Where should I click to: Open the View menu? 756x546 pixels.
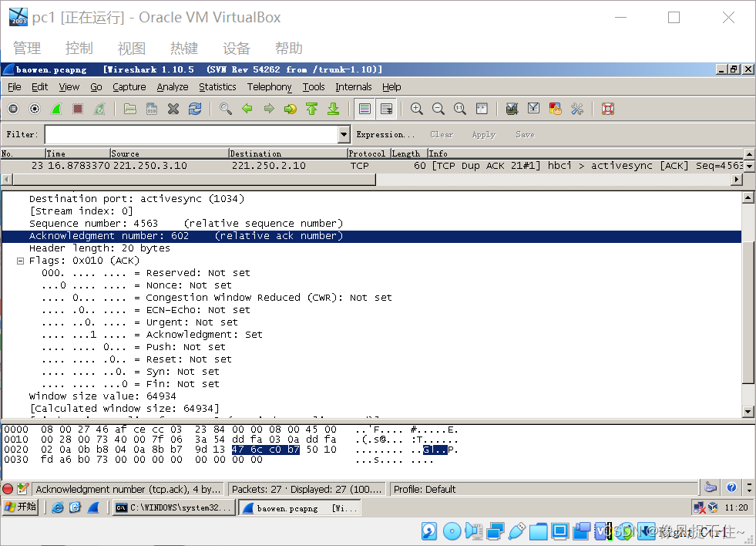click(69, 87)
